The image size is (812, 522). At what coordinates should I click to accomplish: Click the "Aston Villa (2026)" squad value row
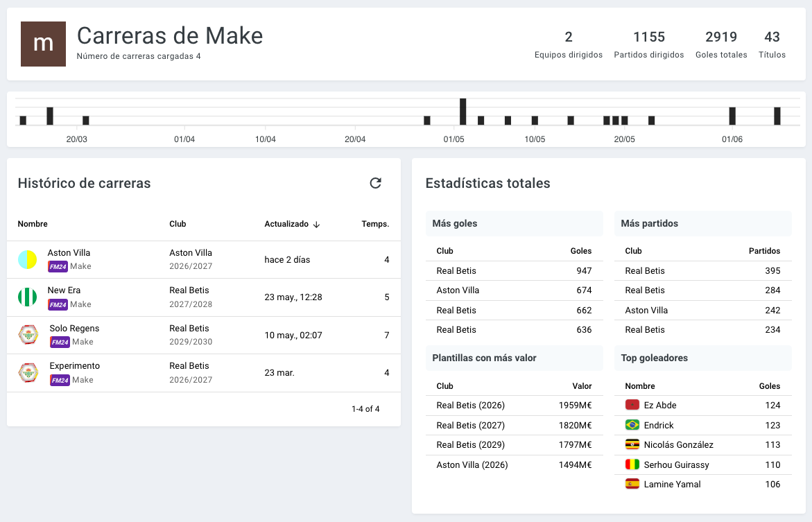(515, 464)
